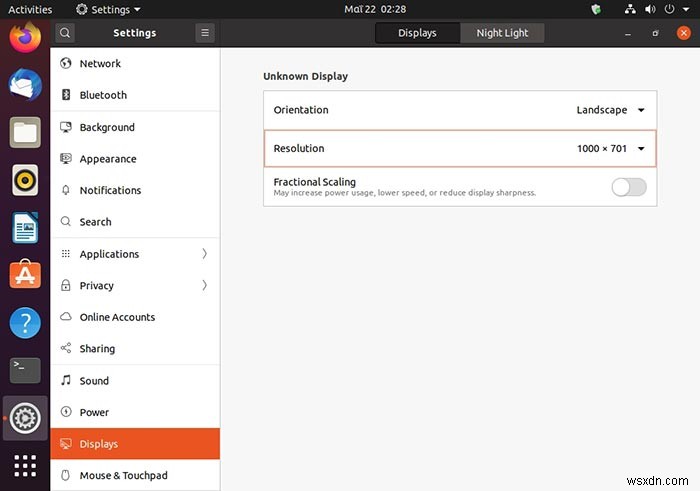Open the Orientation Landscape dropdown
This screenshot has height=491, width=700.
click(610, 110)
